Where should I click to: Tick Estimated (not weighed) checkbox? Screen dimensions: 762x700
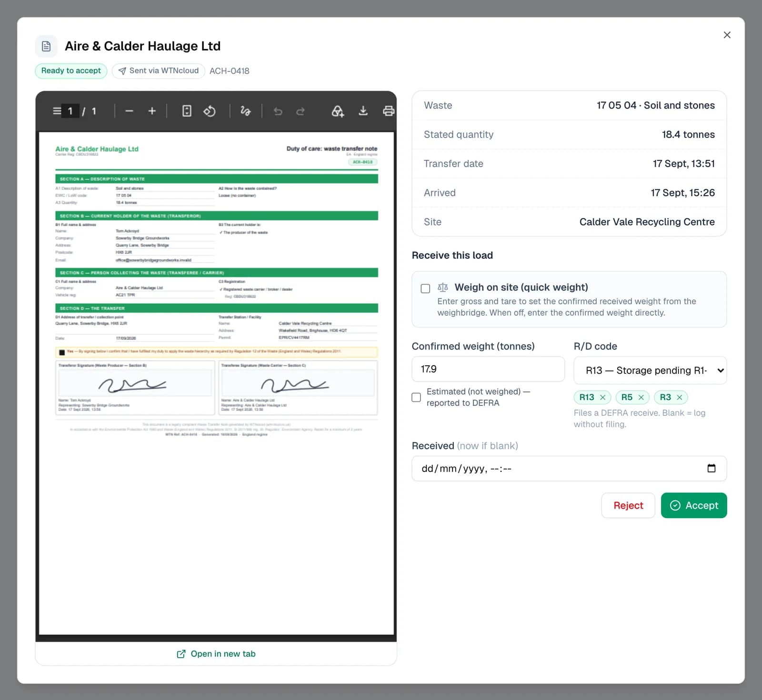tap(416, 397)
